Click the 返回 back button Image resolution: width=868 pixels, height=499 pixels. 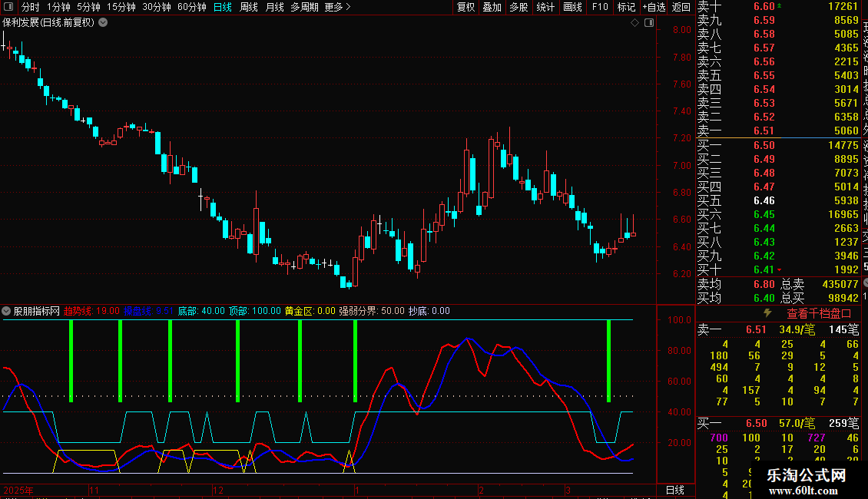[x=681, y=7]
